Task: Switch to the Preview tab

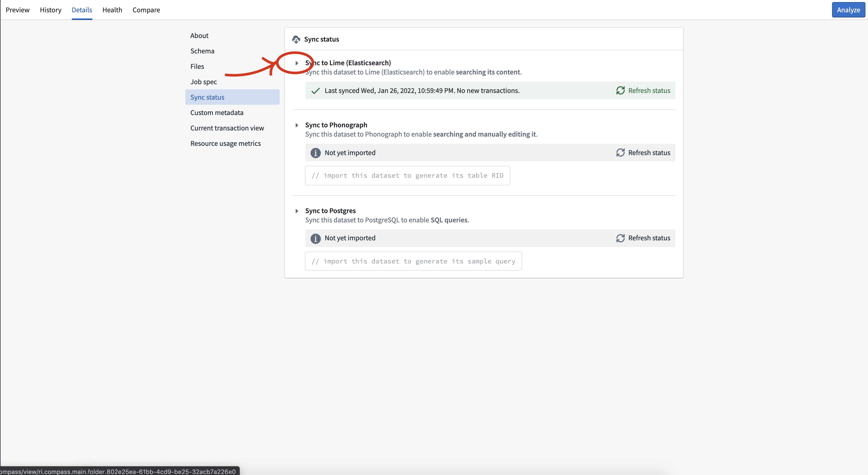Action: (x=17, y=10)
